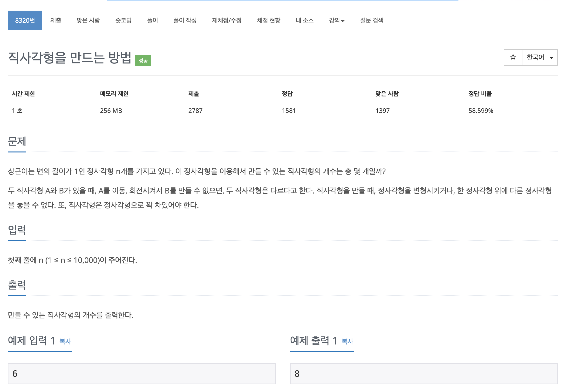
Task: Copy sample input 1 via 복사 link
Action: click(x=65, y=341)
